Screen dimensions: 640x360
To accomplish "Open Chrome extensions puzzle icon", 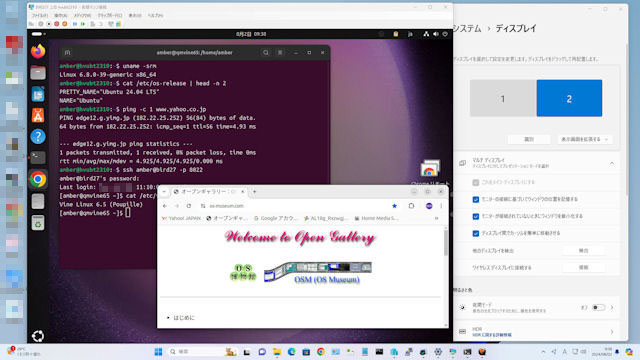I will [411, 206].
